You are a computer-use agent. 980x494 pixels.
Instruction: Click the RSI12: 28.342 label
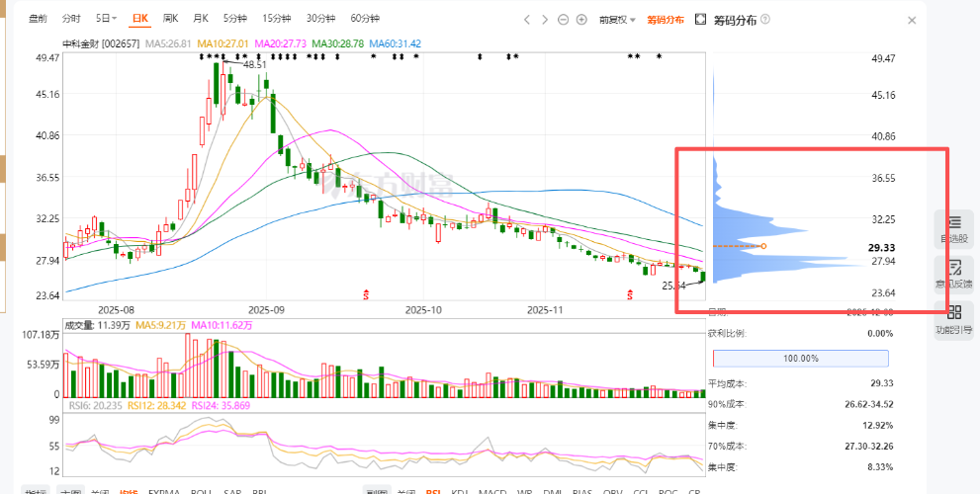tap(156, 405)
